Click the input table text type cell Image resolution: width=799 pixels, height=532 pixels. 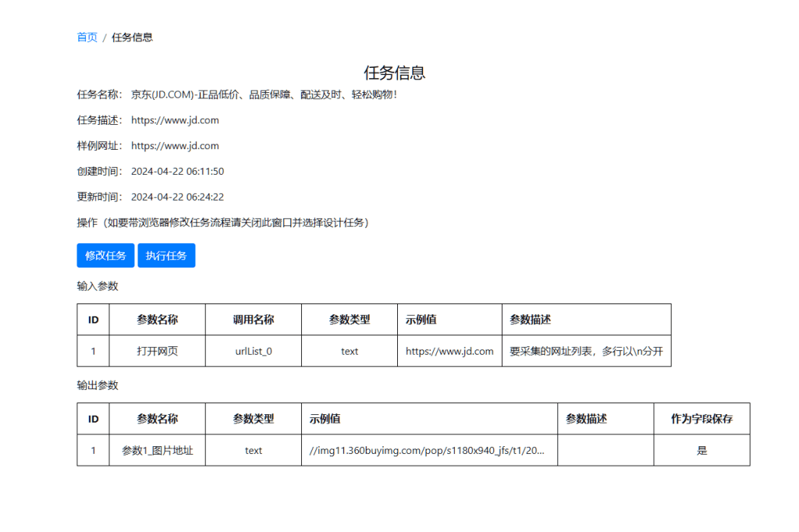tap(349, 351)
